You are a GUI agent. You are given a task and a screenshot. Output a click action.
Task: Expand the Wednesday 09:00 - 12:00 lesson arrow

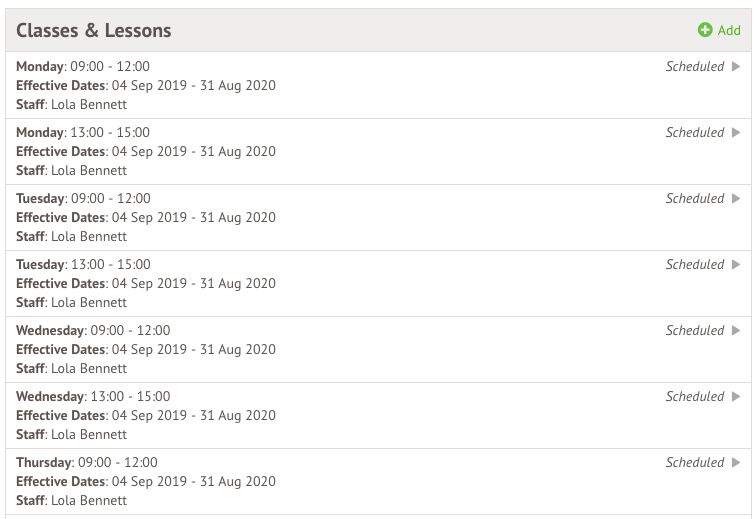pos(736,331)
